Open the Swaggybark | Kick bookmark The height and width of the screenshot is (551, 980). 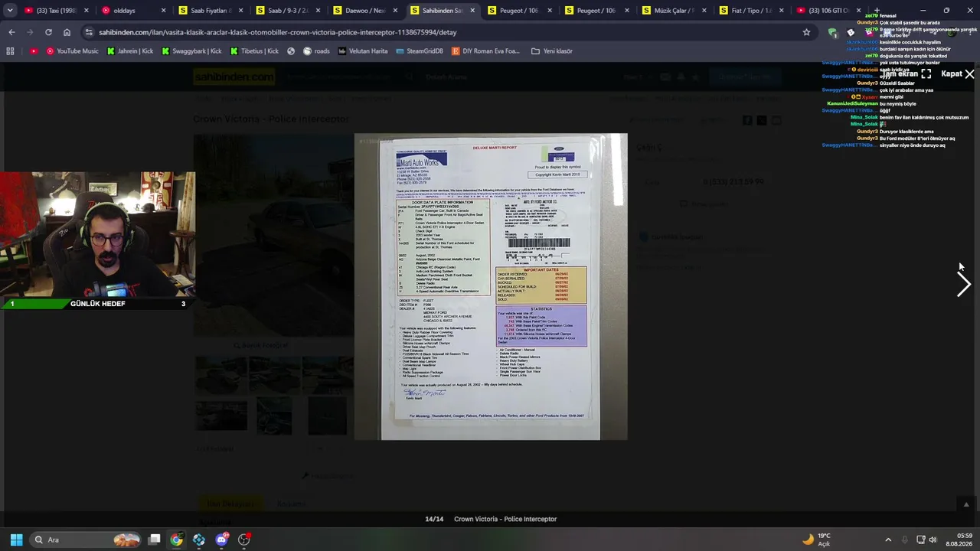[x=191, y=51]
